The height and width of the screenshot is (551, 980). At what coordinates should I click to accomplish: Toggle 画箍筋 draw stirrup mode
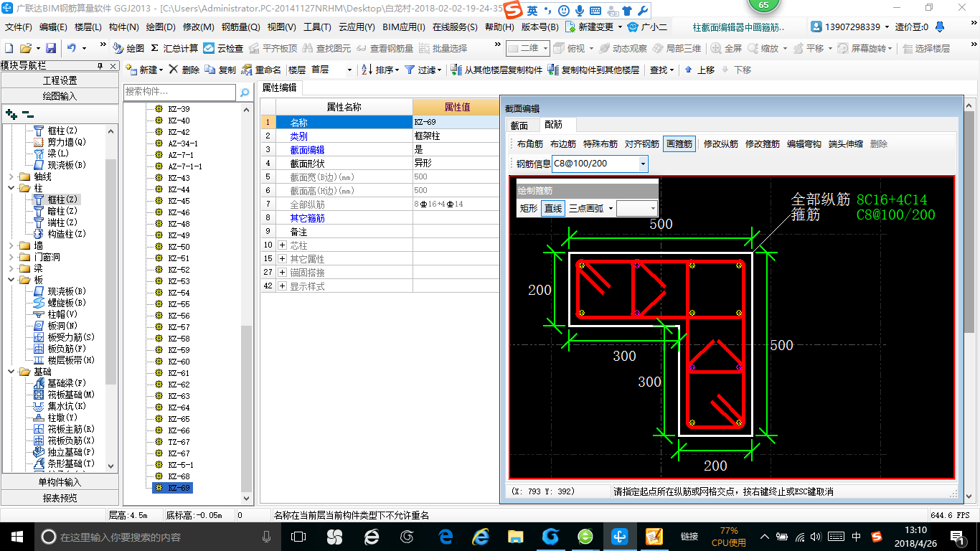coord(679,143)
